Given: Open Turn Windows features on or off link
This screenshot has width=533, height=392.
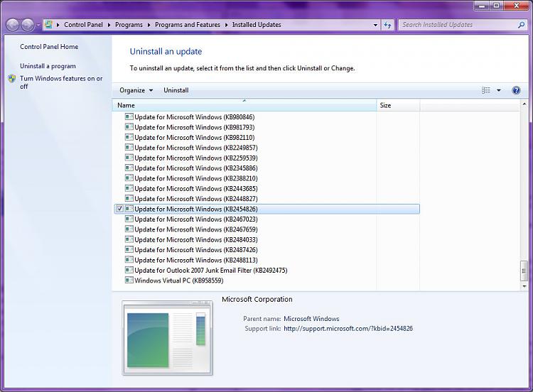Looking at the screenshot, I should pyautogui.click(x=61, y=82).
